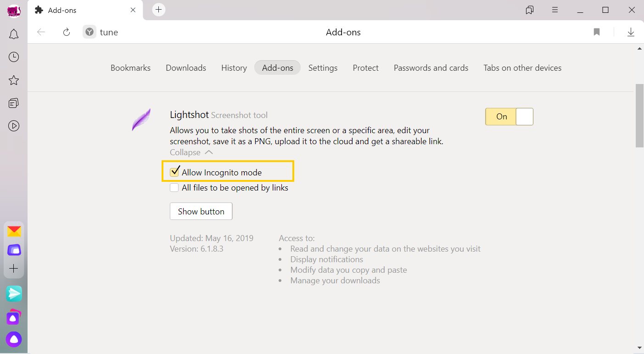Click the scrollbar down arrow
This screenshot has height=354, width=644.
tap(639, 348)
